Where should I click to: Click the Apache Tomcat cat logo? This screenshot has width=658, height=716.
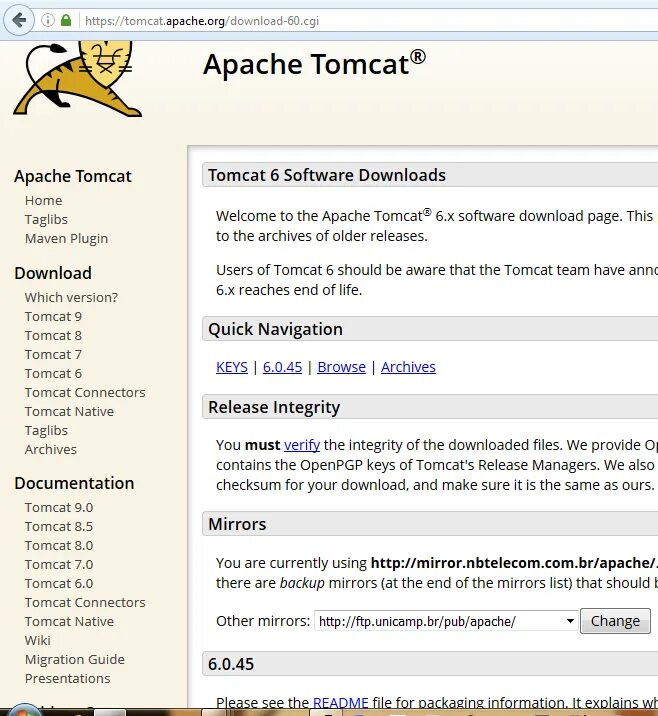(x=79, y=79)
